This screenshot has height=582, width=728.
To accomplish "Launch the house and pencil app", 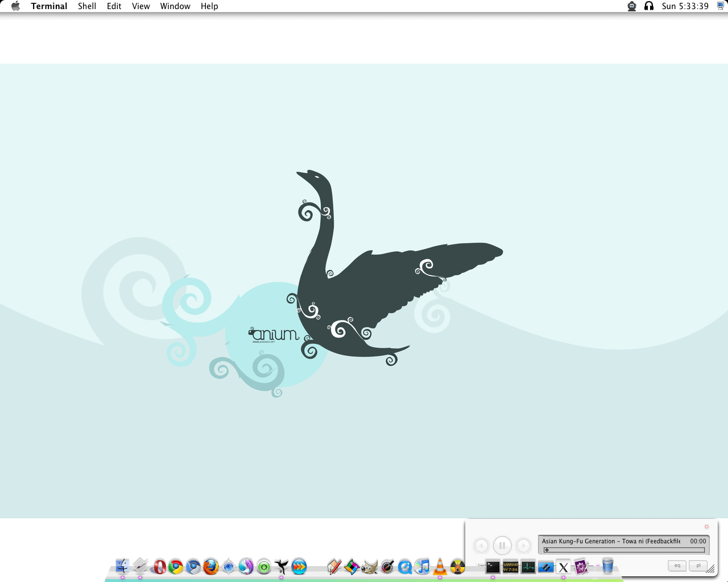I will pos(334,567).
